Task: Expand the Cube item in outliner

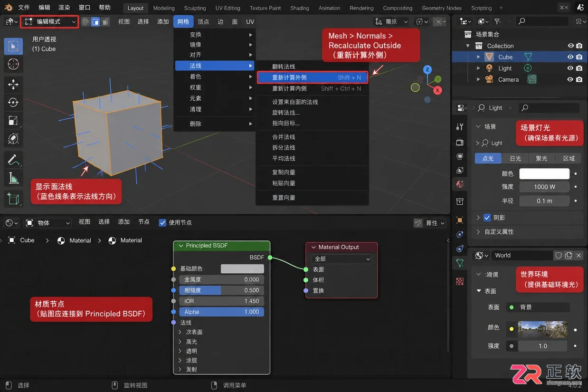Action: coord(478,57)
